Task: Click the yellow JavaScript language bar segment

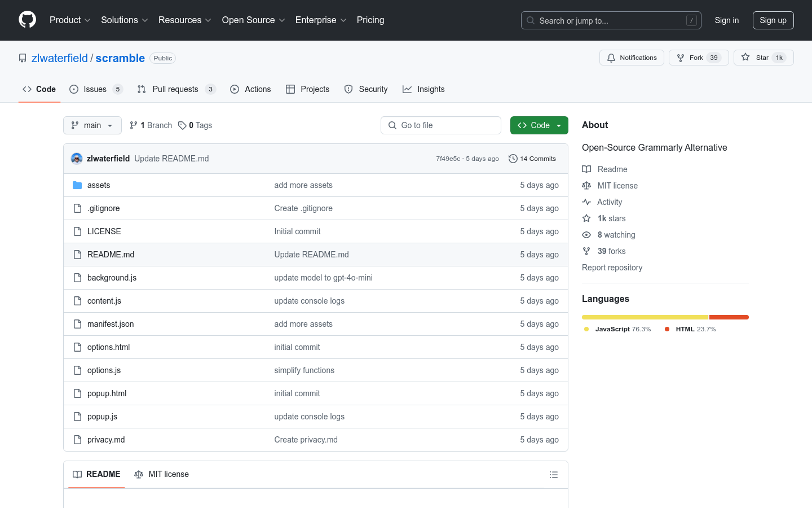Action: (645, 317)
